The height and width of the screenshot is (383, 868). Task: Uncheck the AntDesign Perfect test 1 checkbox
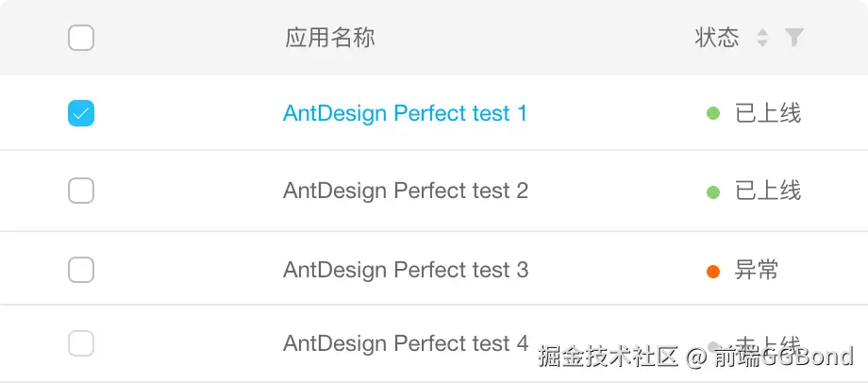(81, 114)
